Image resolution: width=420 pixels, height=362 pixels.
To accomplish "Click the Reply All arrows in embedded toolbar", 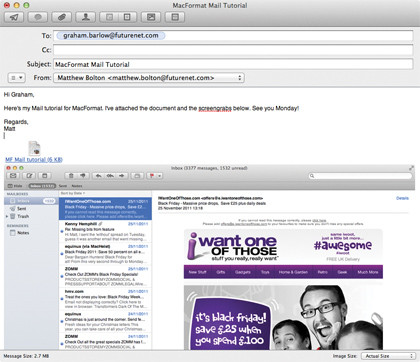I will click(x=110, y=176).
